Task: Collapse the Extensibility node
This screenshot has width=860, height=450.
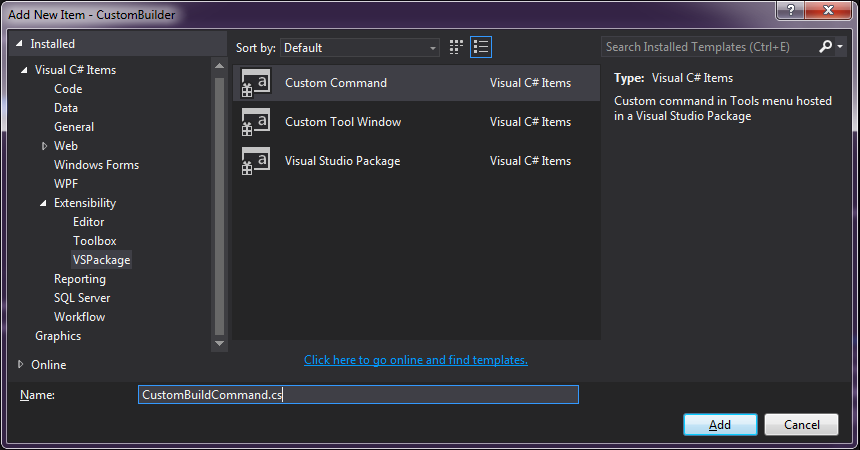Action: pos(43,203)
